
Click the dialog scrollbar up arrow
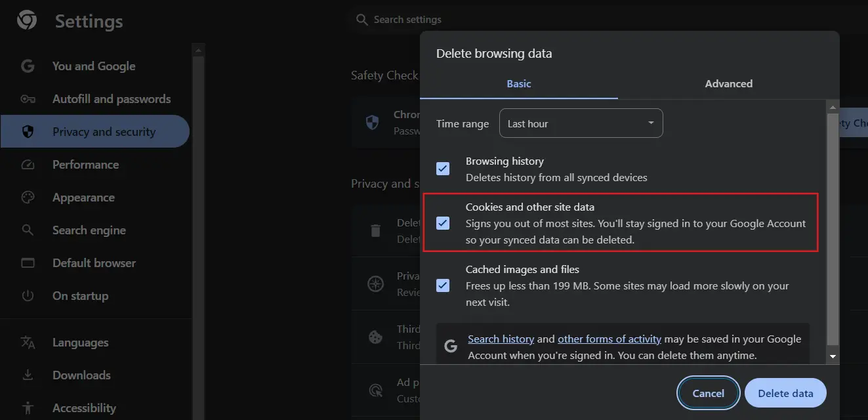click(x=833, y=107)
